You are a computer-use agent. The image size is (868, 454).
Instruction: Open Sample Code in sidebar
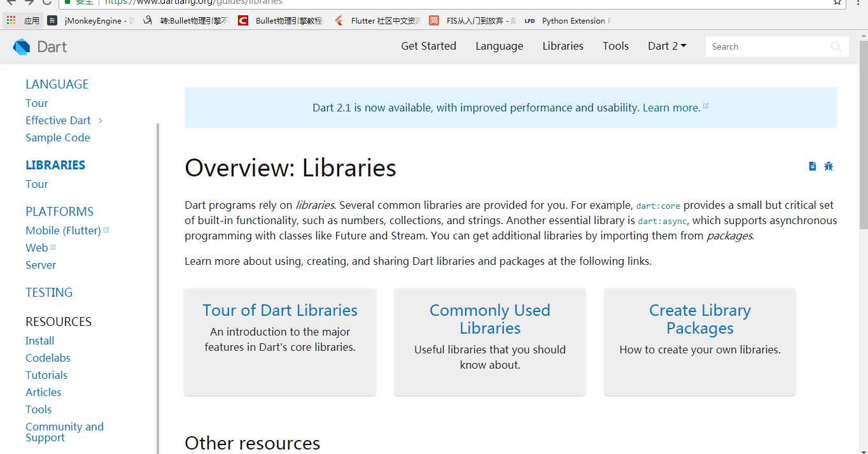click(x=57, y=138)
